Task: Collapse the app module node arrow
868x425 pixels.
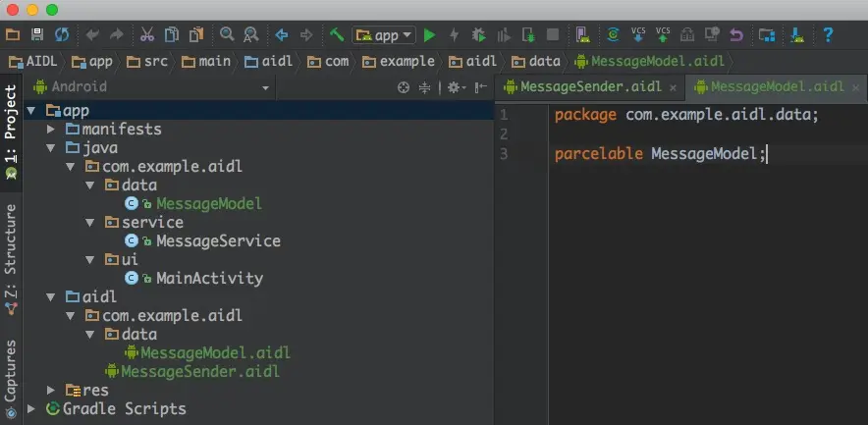Action: [x=31, y=111]
